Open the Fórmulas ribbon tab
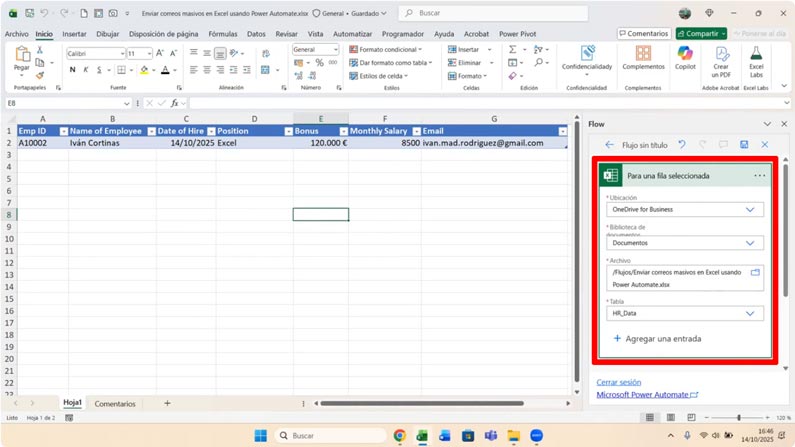 point(223,34)
